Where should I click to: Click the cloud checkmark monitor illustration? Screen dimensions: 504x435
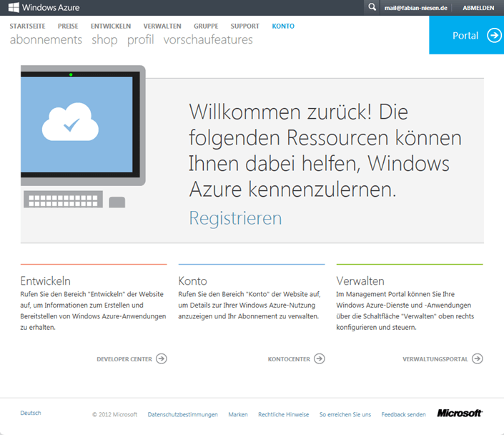[83, 137]
